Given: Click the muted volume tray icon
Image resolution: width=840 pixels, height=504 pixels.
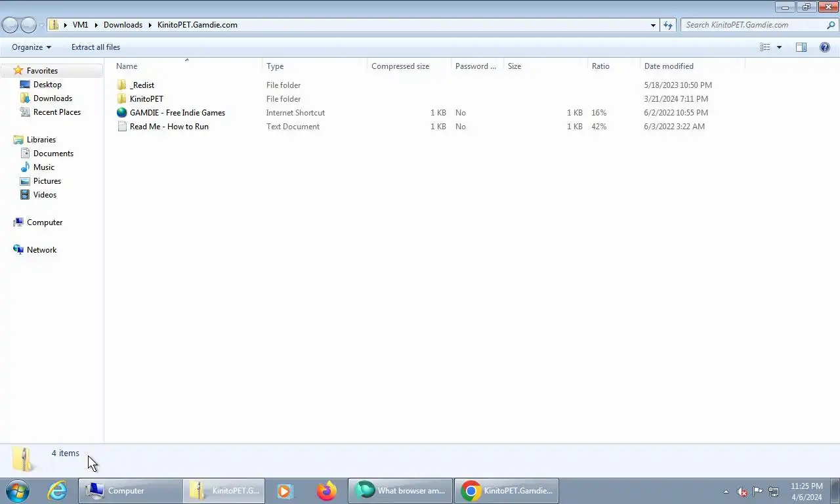Looking at the screenshot, I should click(x=742, y=492).
